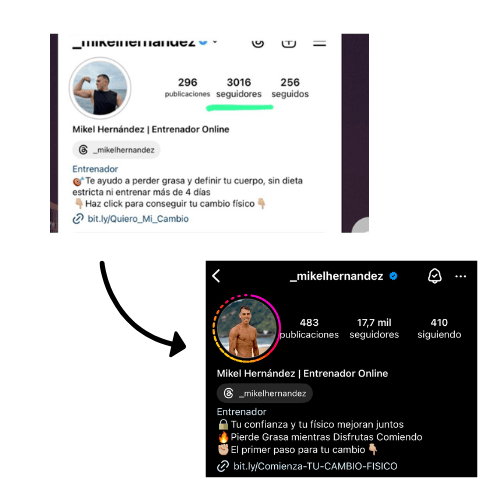
Task: Open Threads badge in dark profile
Action: (x=265, y=393)
